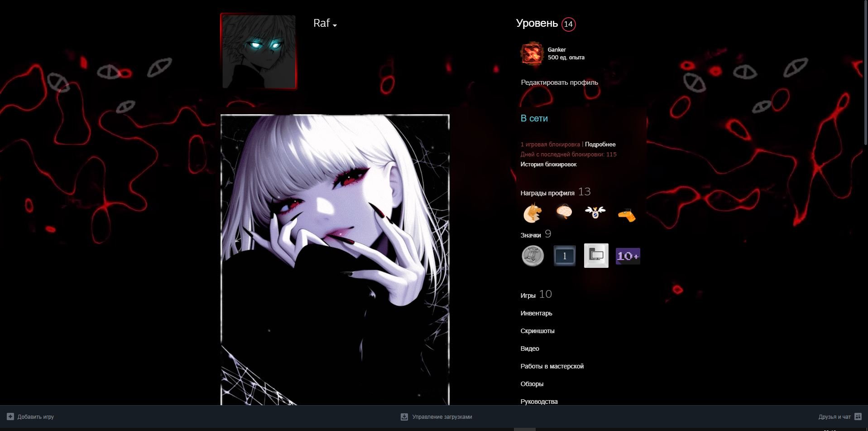Click the winged character award icon
The height and width of the screenshot is (431, 868).
[595, 212]
